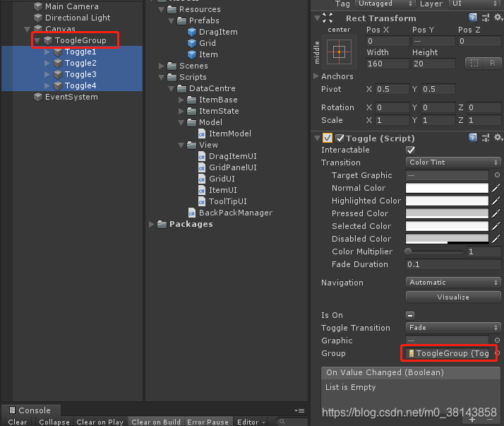Open Rect Transform gear menu

click(x=498, y=17)
